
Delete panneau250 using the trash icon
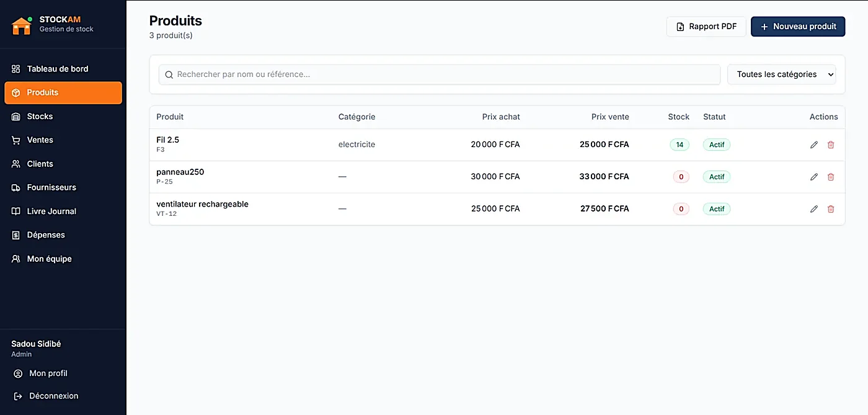[x=831, y=177]
